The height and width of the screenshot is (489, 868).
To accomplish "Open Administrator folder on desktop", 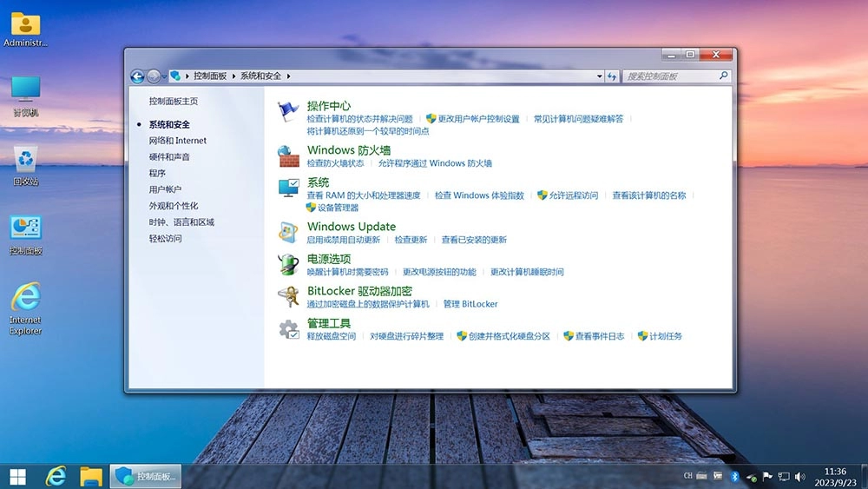I will pos(25,30).
